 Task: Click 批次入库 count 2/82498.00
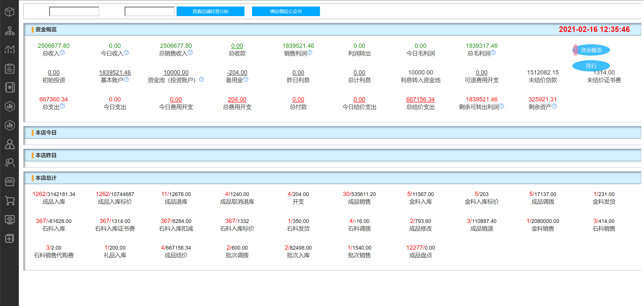298,248
